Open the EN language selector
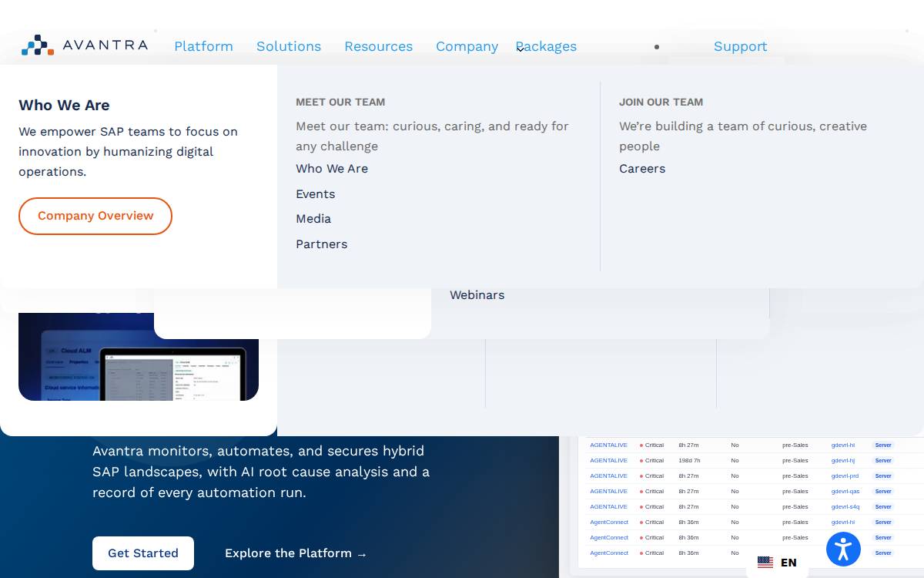 point(778,563)
